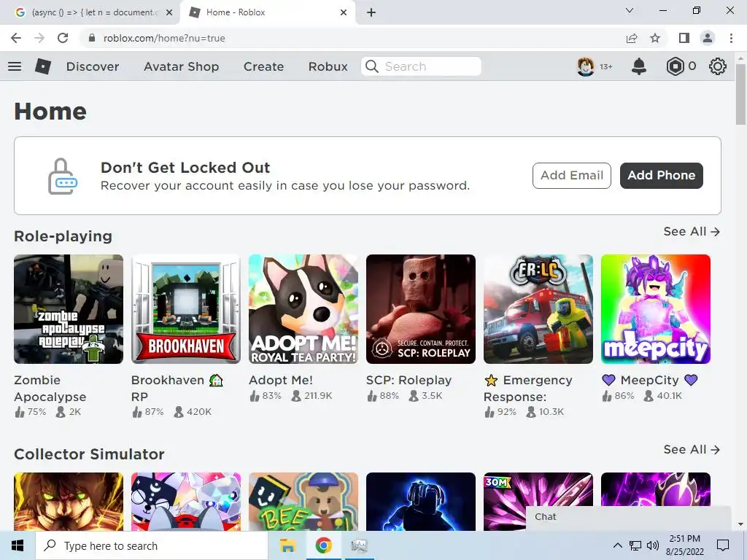See all Role-playing games
The height and width of the screenshot is (560, 747).
[692, 231]
